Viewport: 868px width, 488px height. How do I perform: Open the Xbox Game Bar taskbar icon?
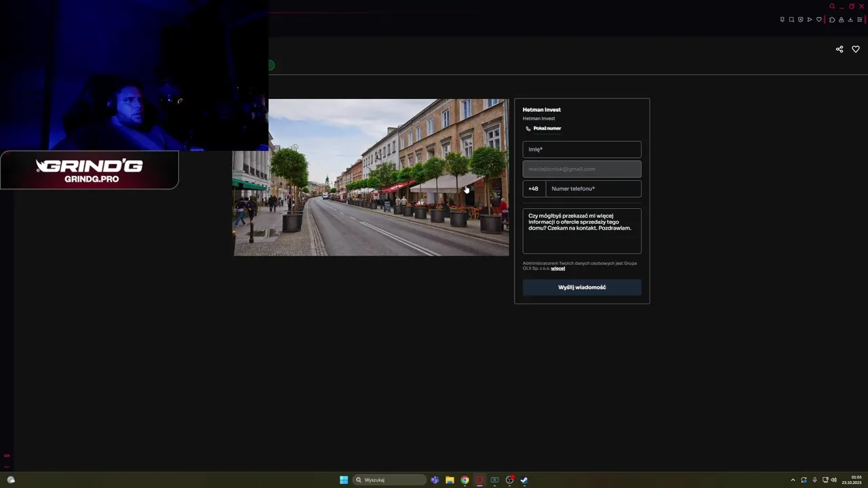(x=494, y=480)
